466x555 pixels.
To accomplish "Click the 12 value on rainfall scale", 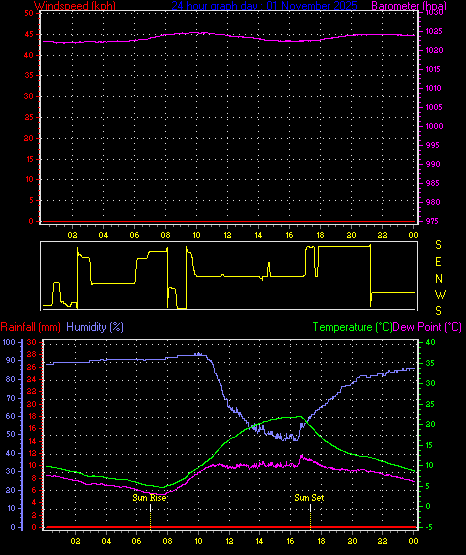I will click(x=32, y=453).
